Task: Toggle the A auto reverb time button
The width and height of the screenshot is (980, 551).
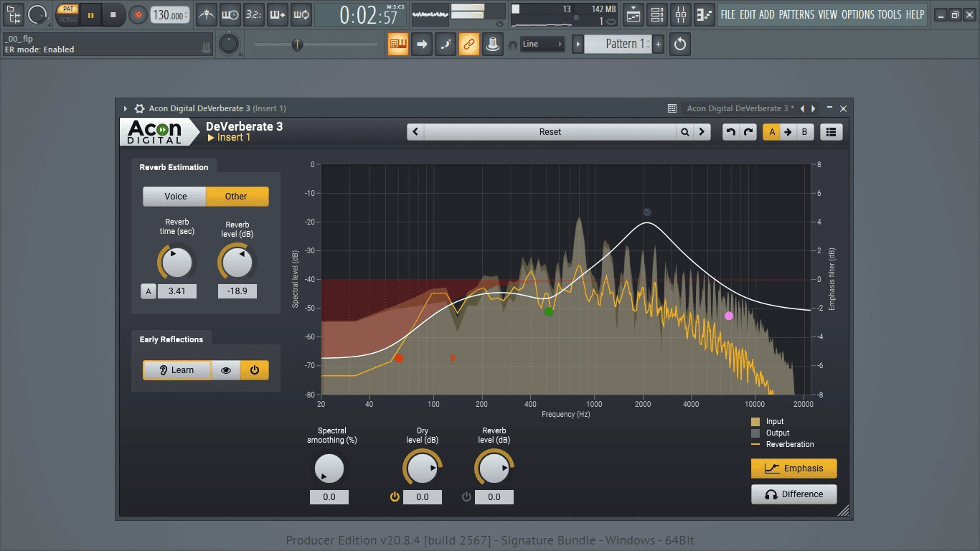Action: (x=149, y=291)
